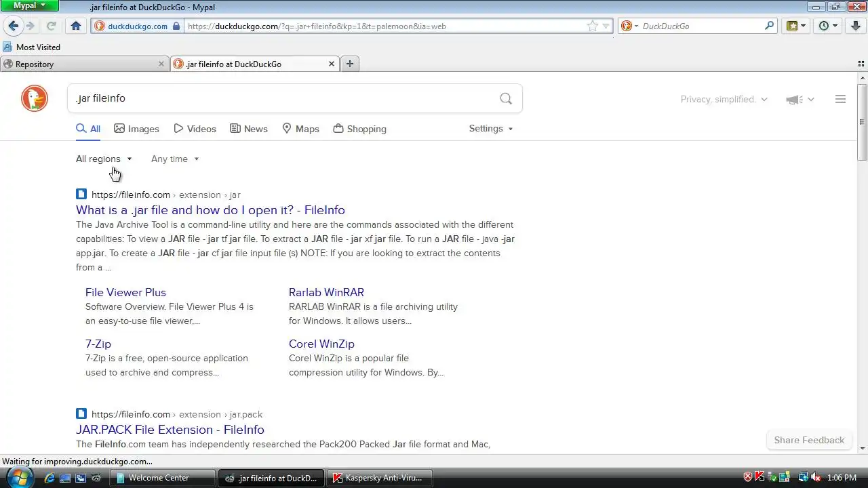Open the history clock dropdown

pos(828,26)
